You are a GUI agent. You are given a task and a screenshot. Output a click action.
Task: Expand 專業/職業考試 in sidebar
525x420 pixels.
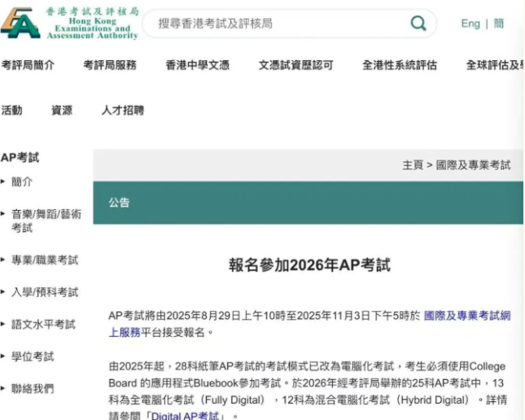(x=45, y=260)
